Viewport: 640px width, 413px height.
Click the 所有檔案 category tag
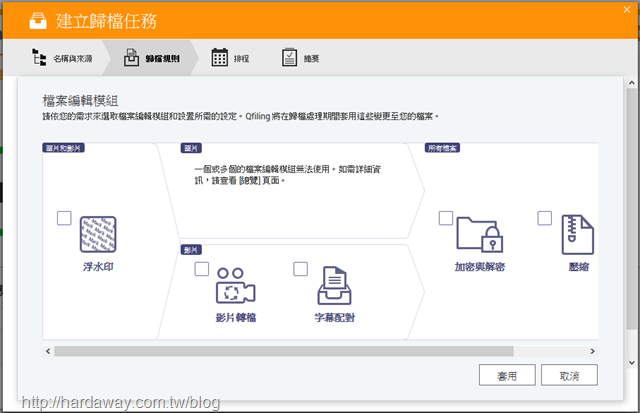coord(442,148)
